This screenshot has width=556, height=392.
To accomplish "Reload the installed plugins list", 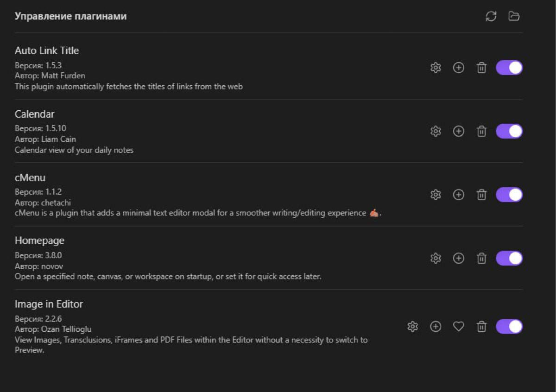I will click(491, 17).
